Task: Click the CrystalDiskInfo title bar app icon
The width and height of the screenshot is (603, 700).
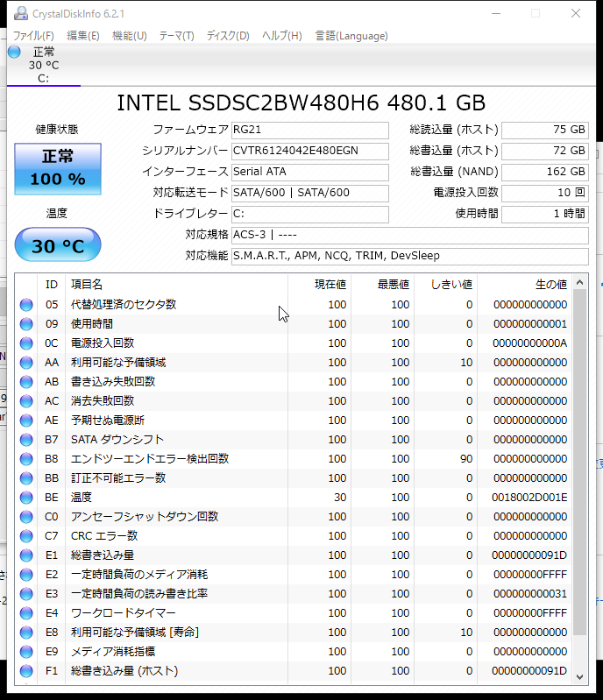Action: (x=20, y=13)
